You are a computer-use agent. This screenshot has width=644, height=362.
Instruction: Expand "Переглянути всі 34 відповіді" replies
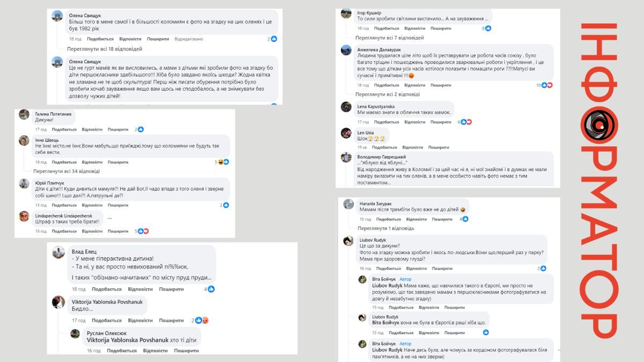pyautogui.click(x=67, y=171)
